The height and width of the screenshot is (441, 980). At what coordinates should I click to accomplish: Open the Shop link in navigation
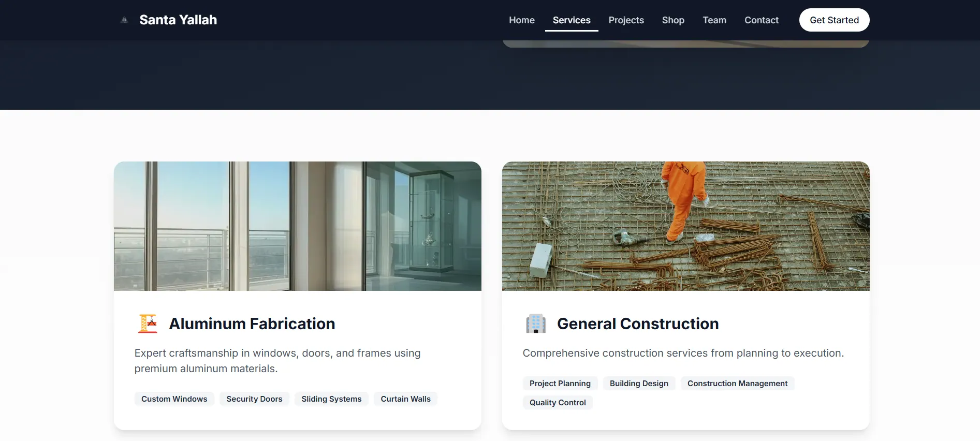point(673,20)
